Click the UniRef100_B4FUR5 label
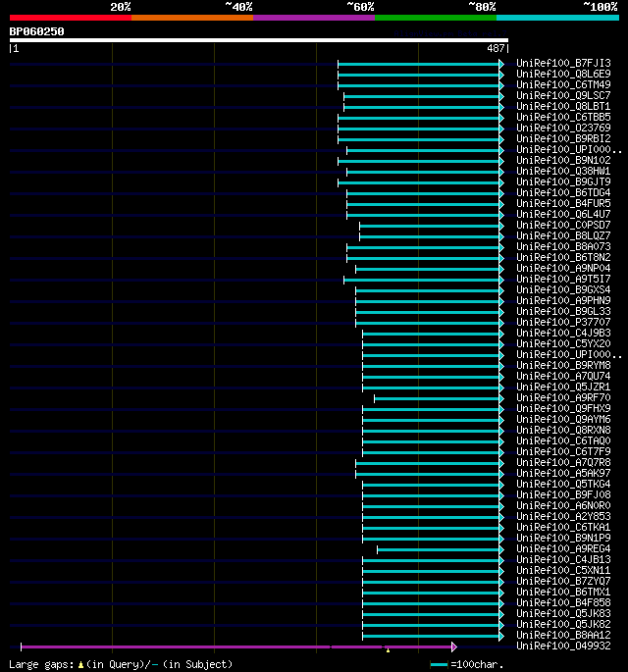628x672 pixels. point(563,204)
